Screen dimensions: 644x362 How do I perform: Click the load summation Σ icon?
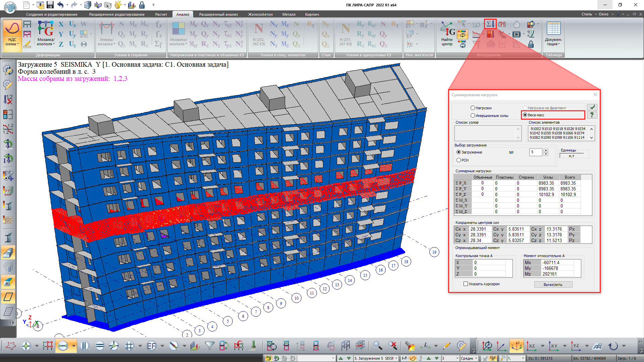coord(490,24)
